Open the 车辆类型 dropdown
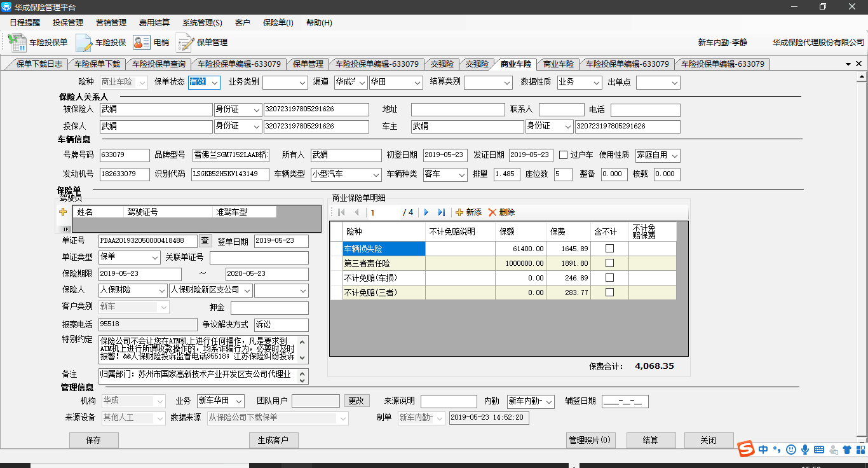 click(375, 174)
